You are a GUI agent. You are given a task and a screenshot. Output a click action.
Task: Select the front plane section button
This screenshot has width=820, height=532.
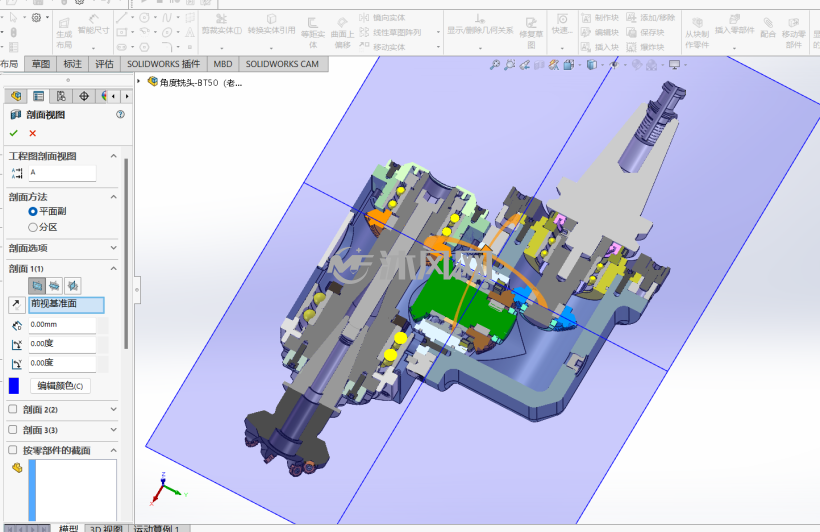[x=37, y=286]
